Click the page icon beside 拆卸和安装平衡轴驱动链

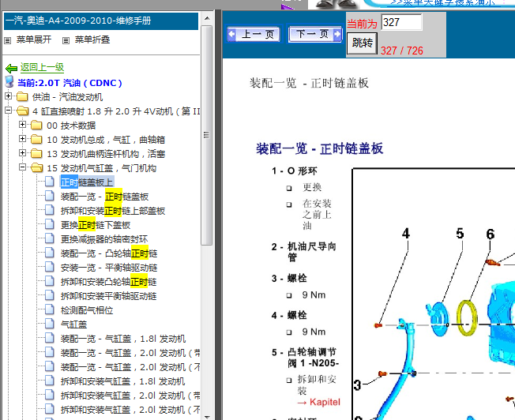(50, 295)
